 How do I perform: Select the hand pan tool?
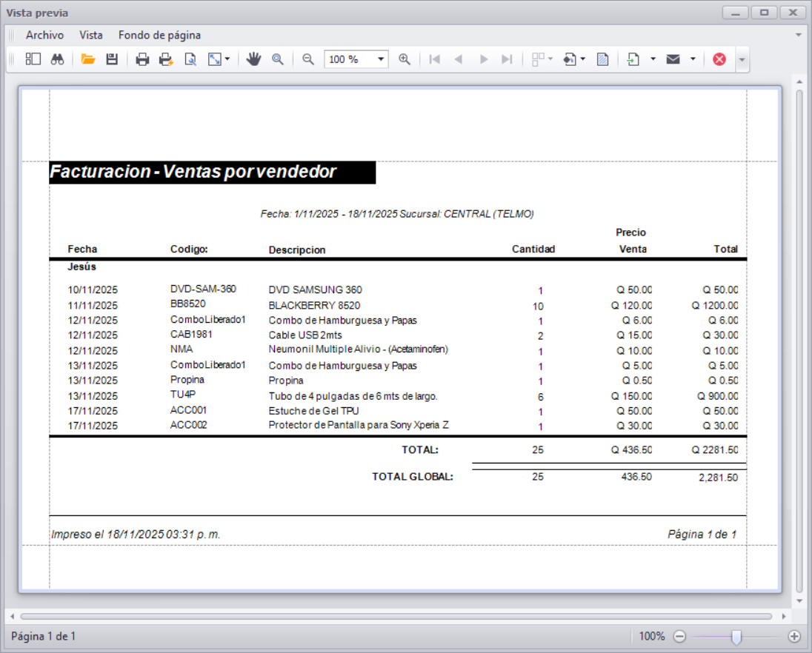click(x=254, y=59)
